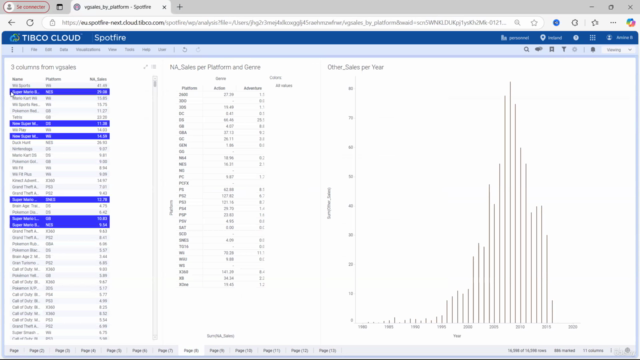Click the Se connecter sign-in button

pos(27,7)
